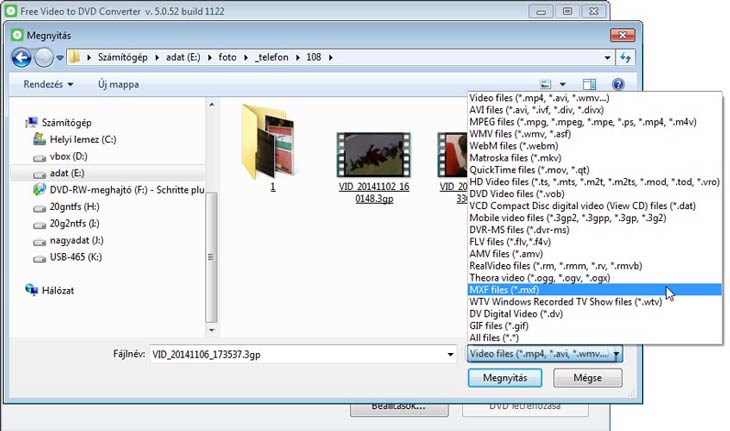The width and height of the screenshot is (730, 431).
Task: Choose WMV files filter
Action: click(x=595, y=134)
